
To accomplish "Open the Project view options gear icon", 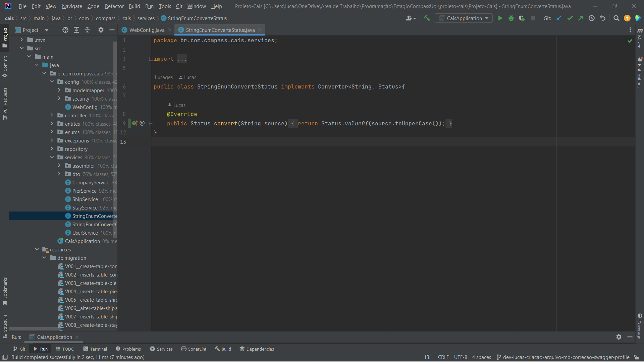I will (101, 30).
